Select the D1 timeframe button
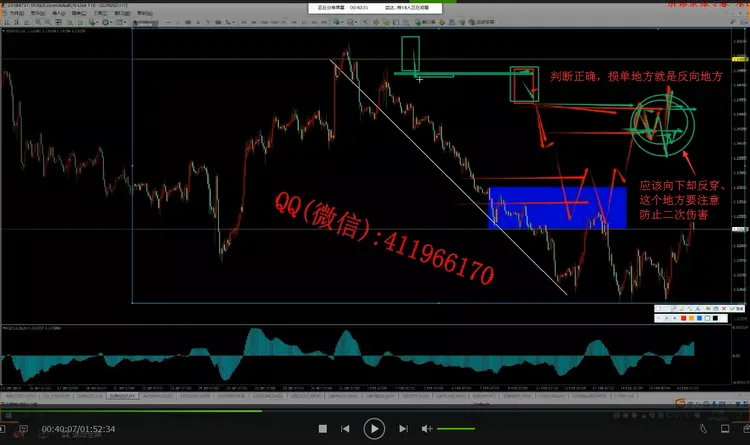 pyautogui.click(x=304, y=22)
